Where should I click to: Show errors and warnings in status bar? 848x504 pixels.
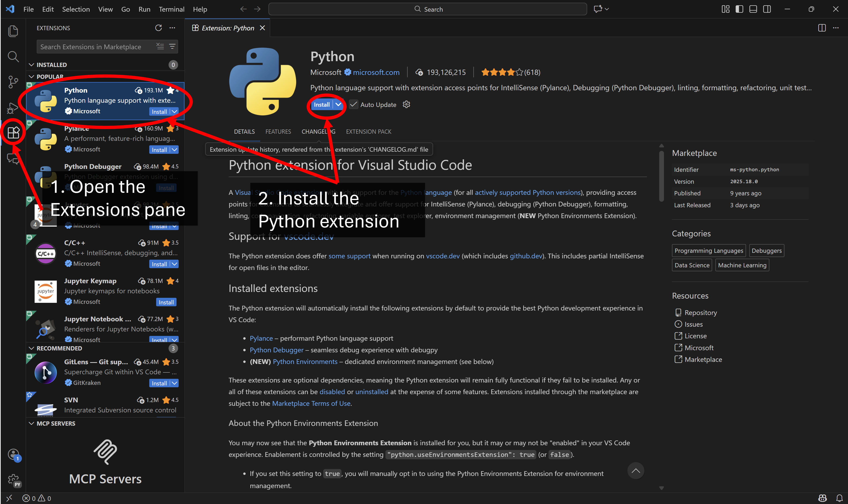coord(37,498)
